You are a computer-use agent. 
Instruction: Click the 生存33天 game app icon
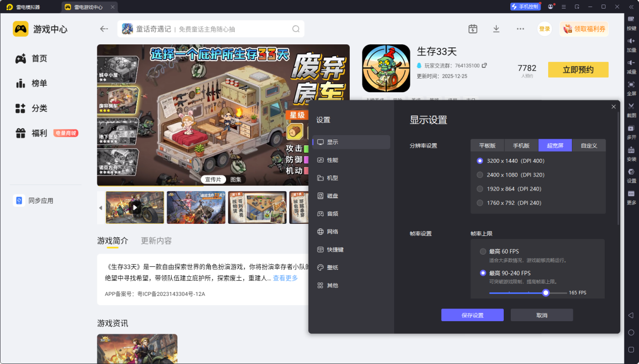(x=386, y=68)
